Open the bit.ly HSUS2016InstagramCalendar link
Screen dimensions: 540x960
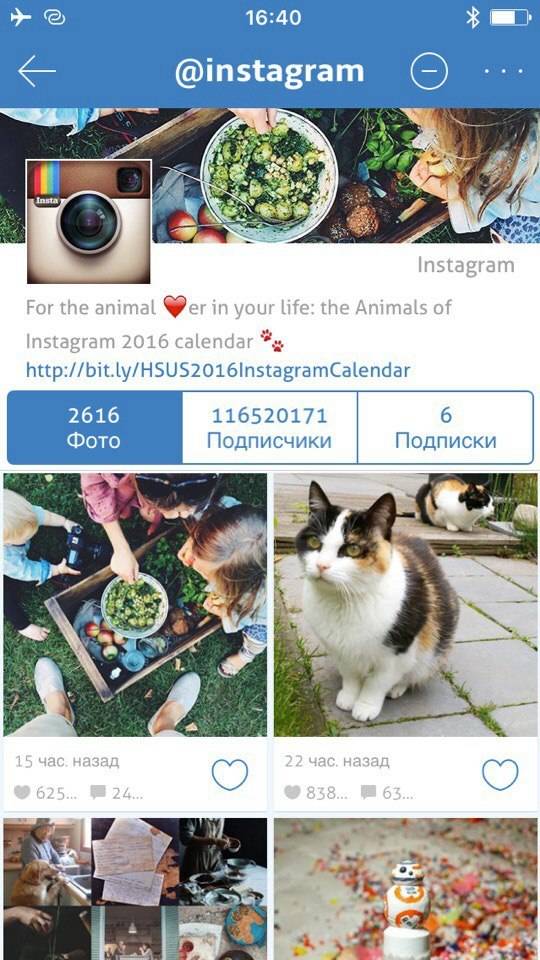[217, 370]
